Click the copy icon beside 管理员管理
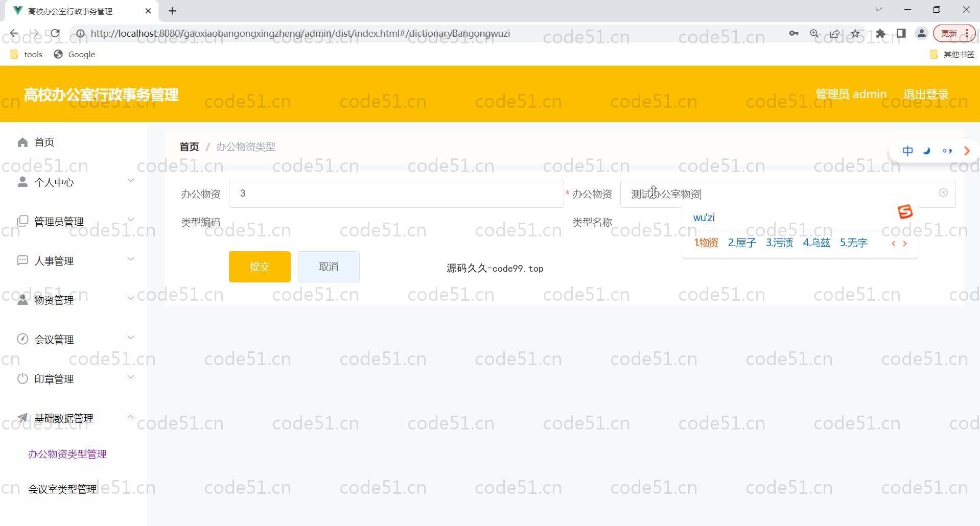Viewport: 980px width, 526px height. tap(22, 221)
